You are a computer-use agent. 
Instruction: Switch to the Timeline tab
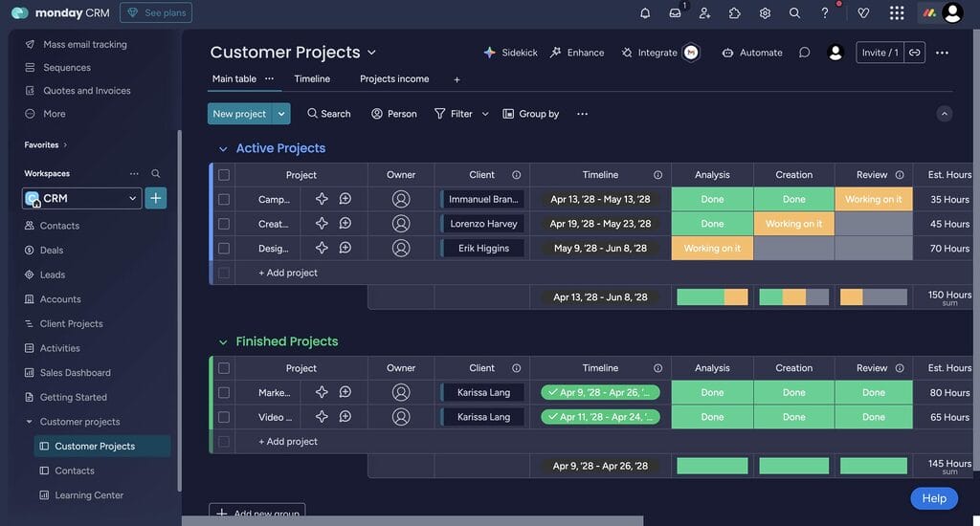coord(312,78)
